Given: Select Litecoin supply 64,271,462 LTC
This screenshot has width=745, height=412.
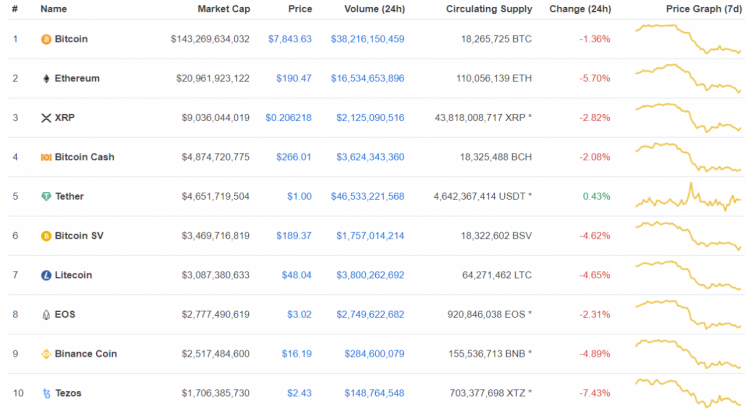Looking at the screenshot, I should coord(497,275).
